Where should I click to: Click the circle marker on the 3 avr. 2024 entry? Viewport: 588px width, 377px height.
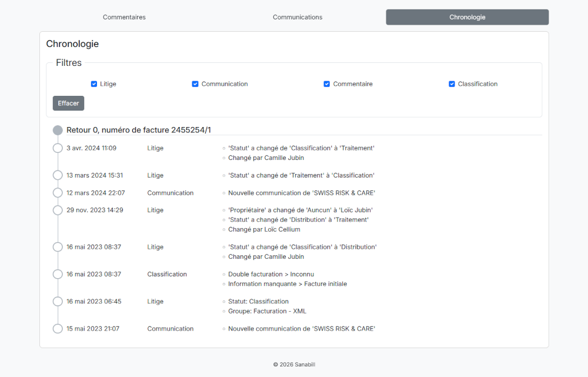pyautogui.click(x=57, y=148)
